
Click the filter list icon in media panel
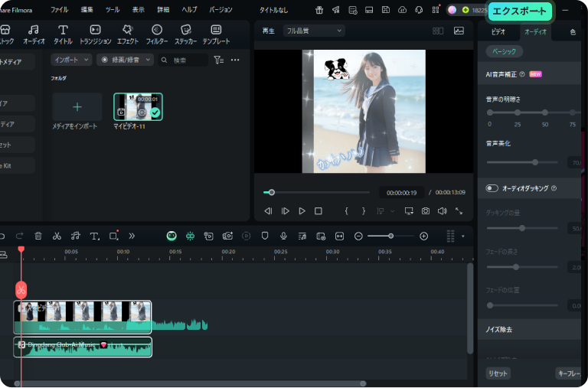coord(219,60)
